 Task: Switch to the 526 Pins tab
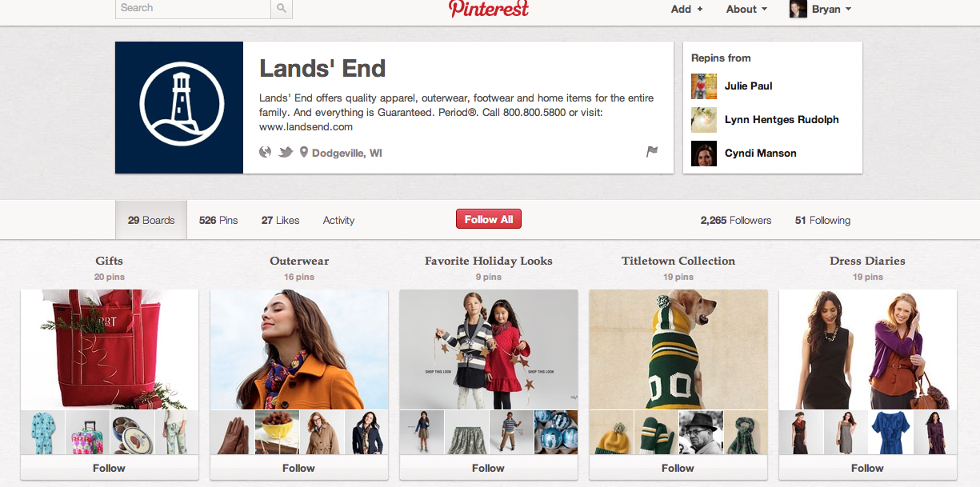coord(218,220)
